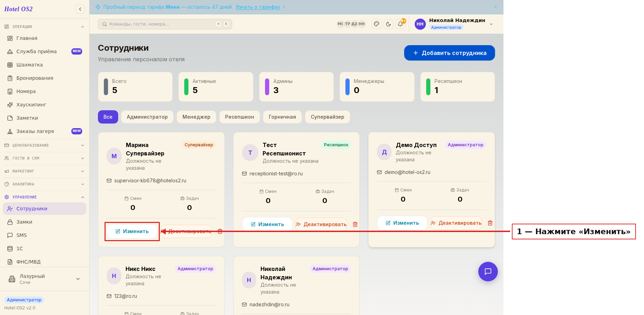Collapse the sidebar with arrow button
The image size is (644, 315).
pos(80,9)
